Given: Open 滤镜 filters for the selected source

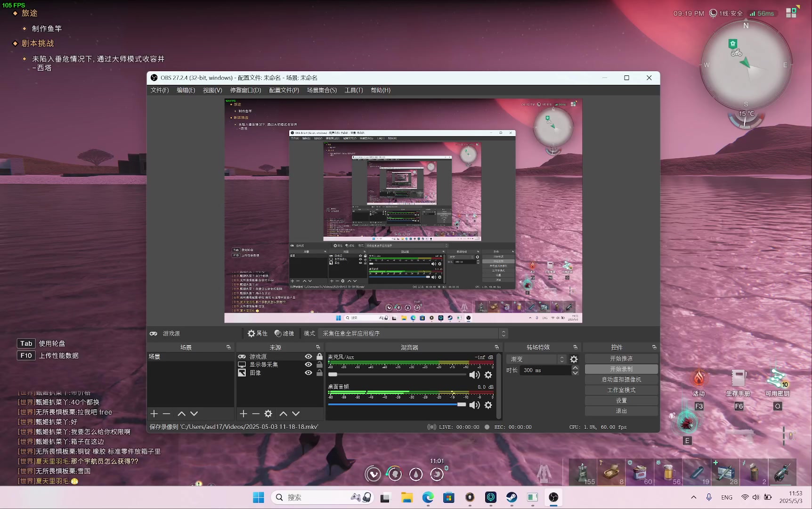Looking at the screenshot, I should pyautogui.click(x=284, y=333).
